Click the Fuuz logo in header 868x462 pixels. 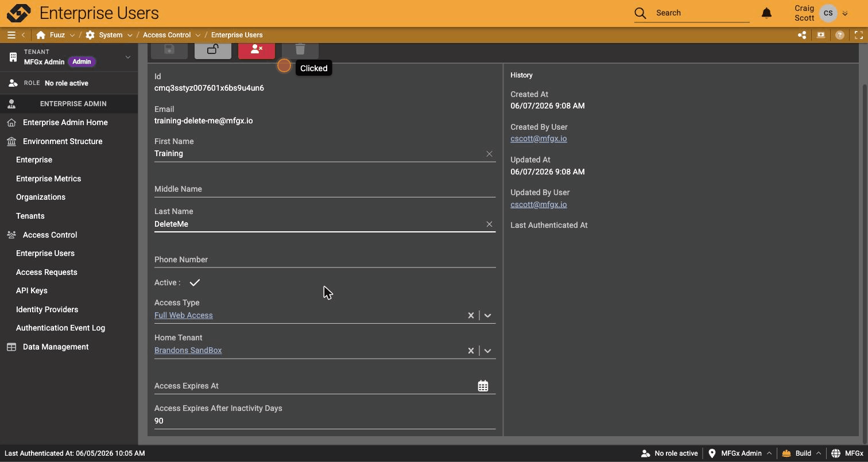pyautogui.click(x=19, y=13)
